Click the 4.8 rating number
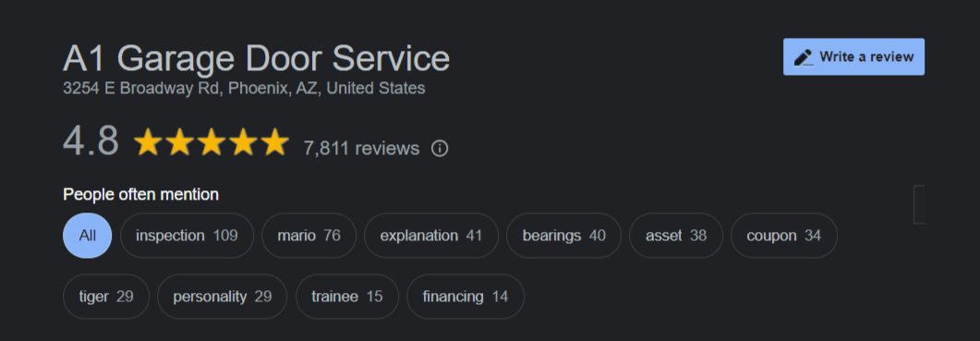980x341 pixels. click(x=91, y=141)
